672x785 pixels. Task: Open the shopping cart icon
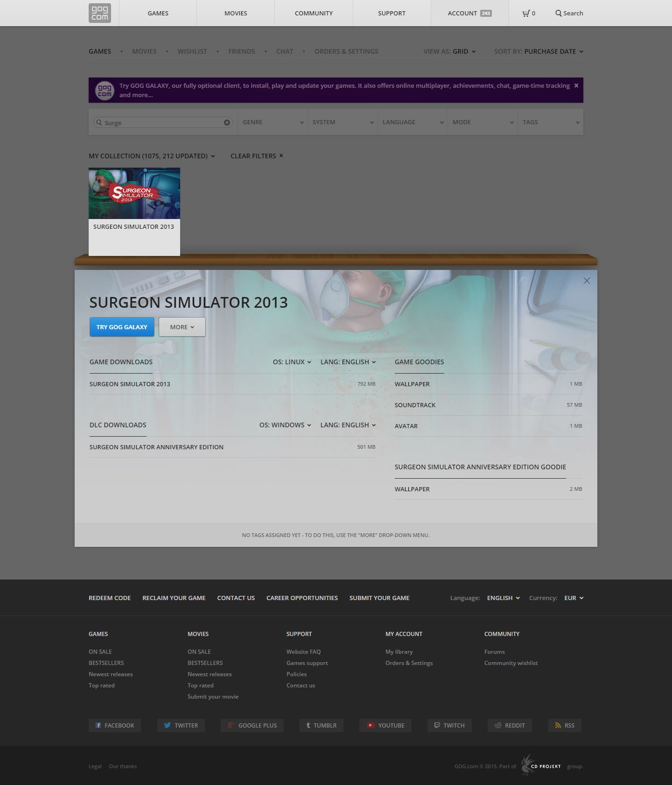[x=526, y=13]
